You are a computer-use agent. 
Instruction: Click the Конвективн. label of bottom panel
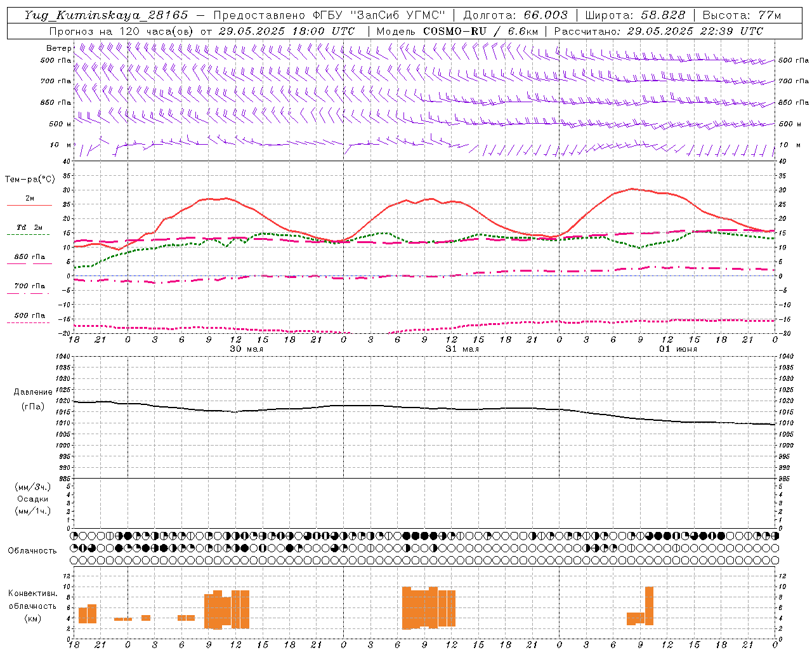pos(32,594)
